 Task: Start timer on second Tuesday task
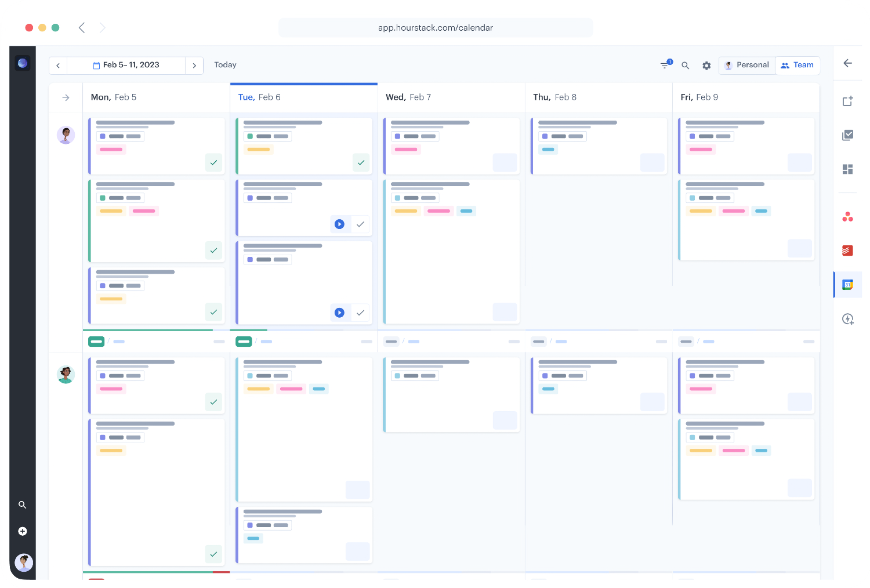(340, 224)
